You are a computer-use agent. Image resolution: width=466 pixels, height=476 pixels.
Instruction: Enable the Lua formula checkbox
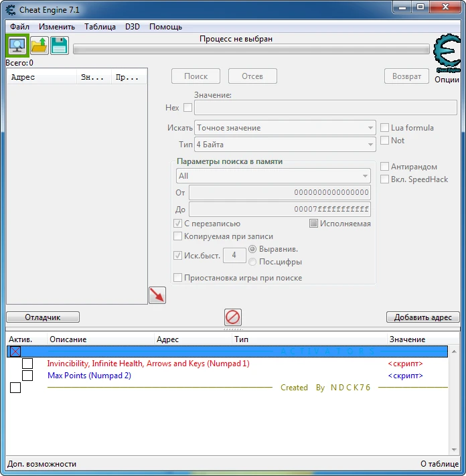pyautogui.click(x=384, y=127)
